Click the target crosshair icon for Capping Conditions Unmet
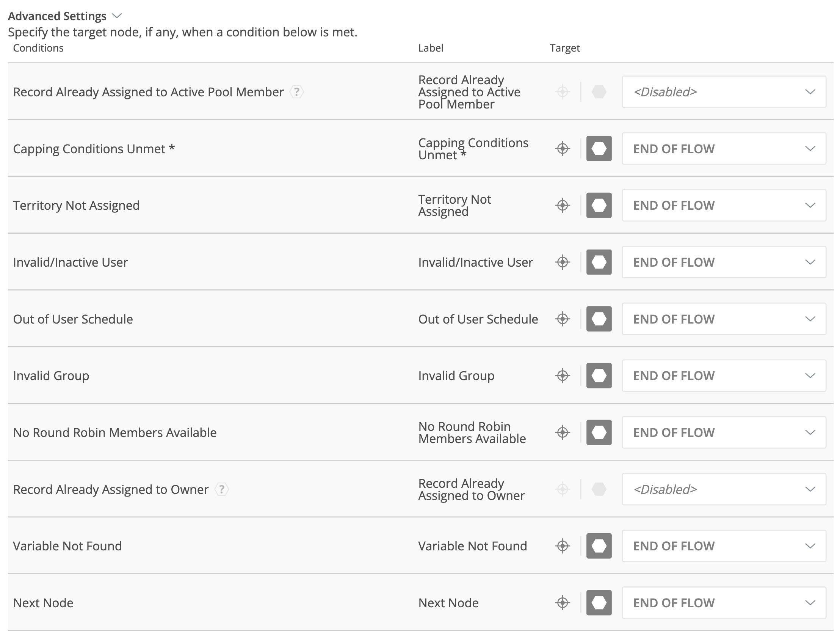The width and height of the screenshot is (840, 638). pyautogui.click(x=563, y=149)
